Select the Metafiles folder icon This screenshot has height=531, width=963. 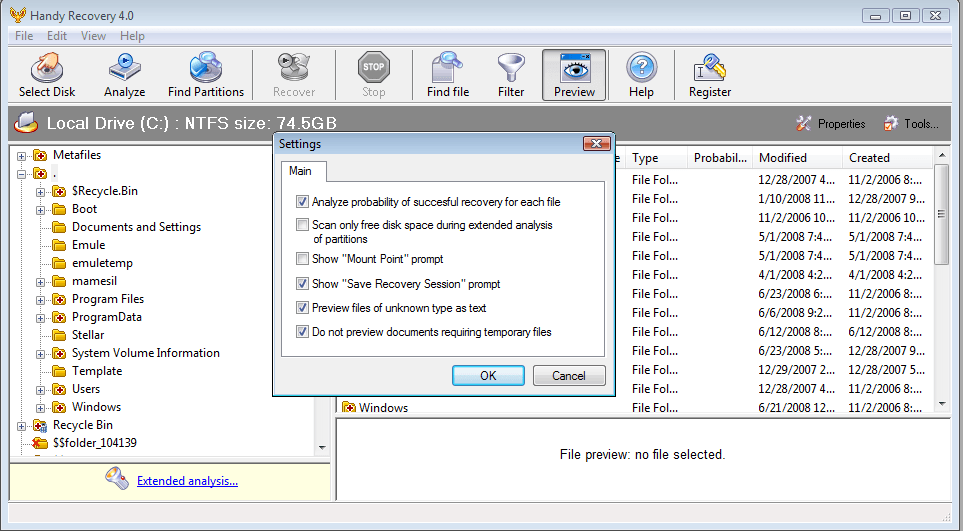tap(40, 155)
